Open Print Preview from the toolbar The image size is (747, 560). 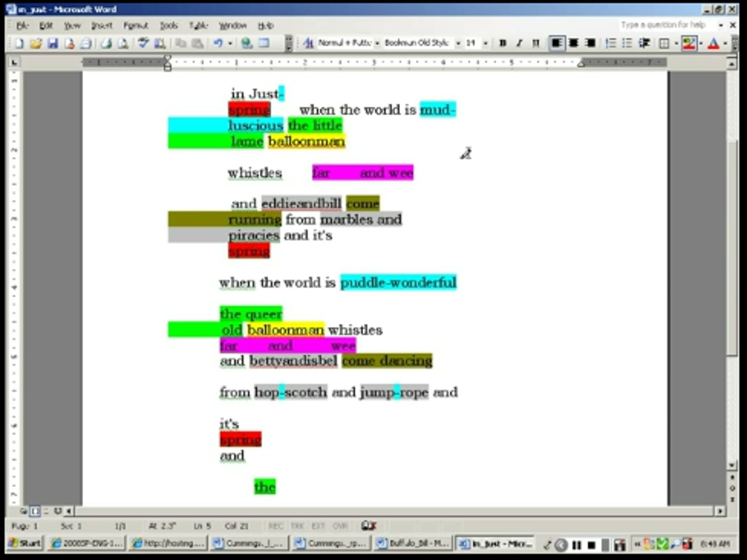[124, 43]
